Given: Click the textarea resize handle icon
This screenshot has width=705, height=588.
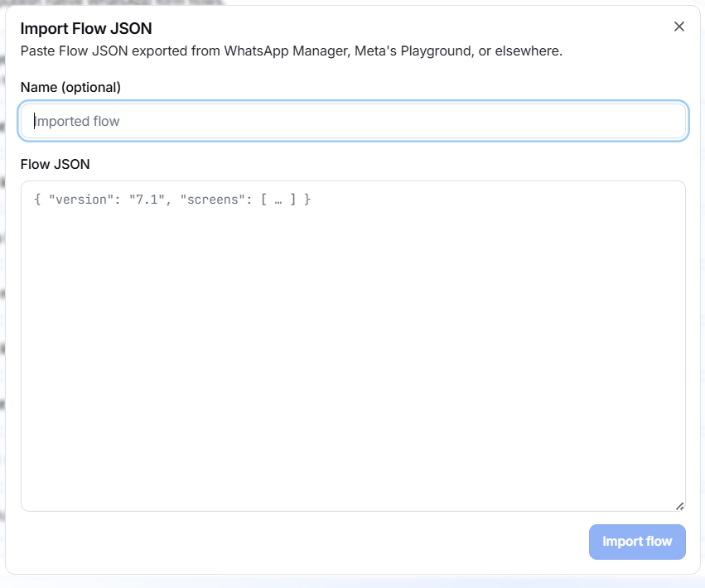Looking at the screenshot, I should click(x=680, y=506).
